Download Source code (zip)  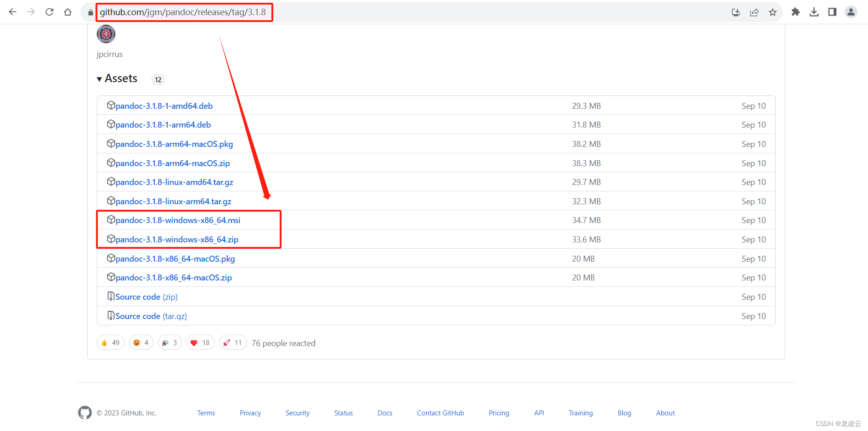[x=147, y=297]
